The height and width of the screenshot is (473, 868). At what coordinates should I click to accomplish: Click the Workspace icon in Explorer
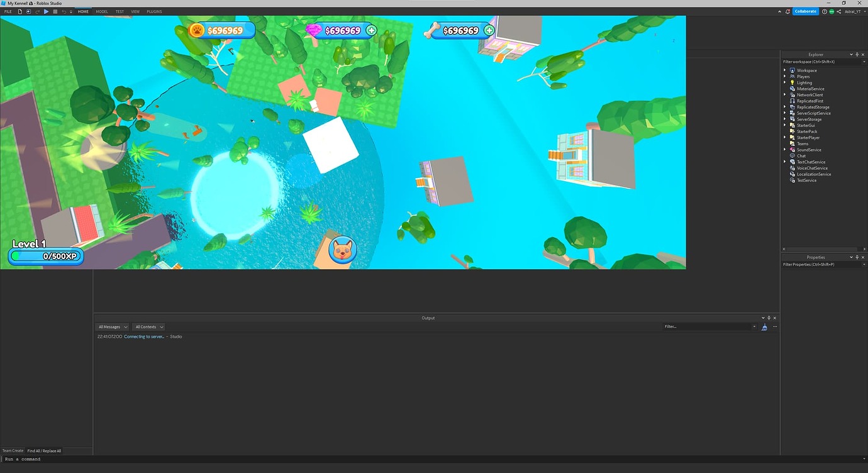(792, 70)
